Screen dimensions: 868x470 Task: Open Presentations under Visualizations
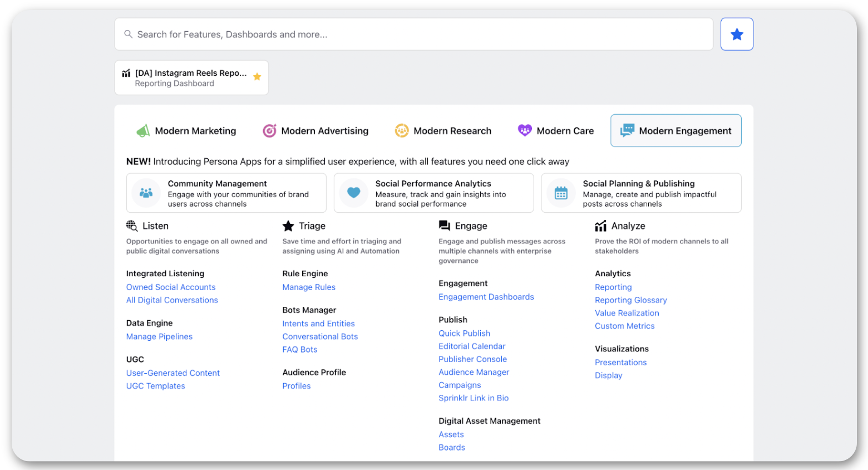621,363
